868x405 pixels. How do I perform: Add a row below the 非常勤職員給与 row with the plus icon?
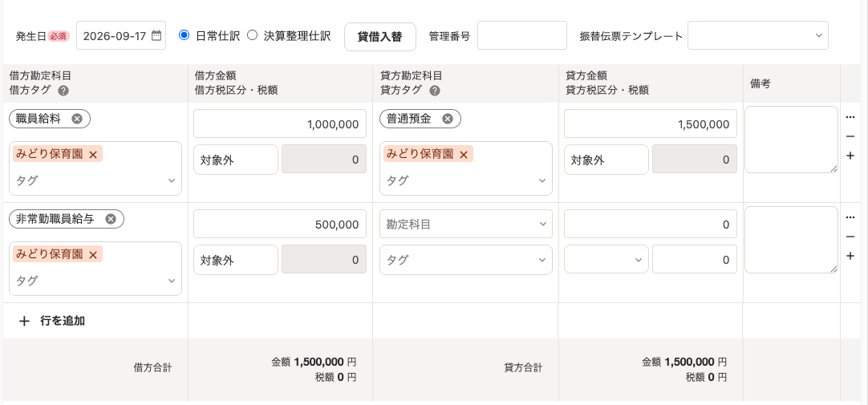(850, 256)
